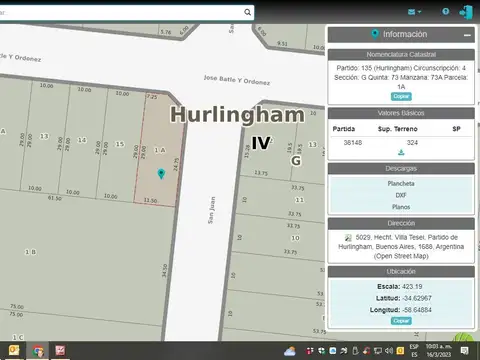Click the San Juan street label
Screen dimensions: 480x360
pyautogui.click(x=211, y=210)
